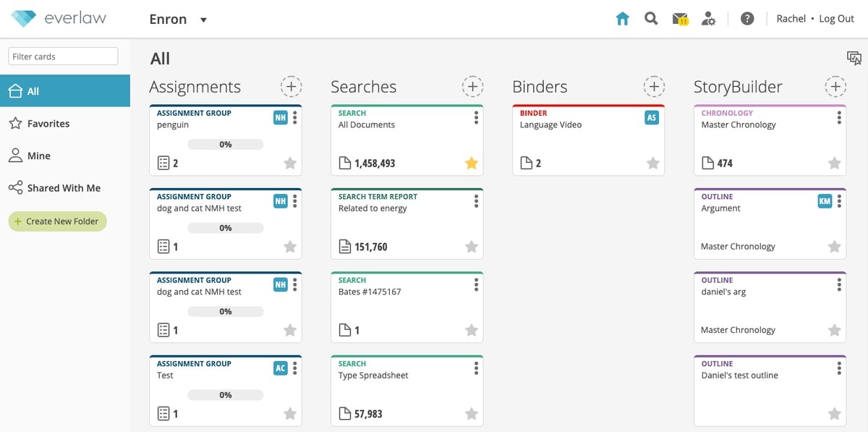Screen dimensions: 868x432
Task: Add a new Binders card
Action: coord(654,87)
